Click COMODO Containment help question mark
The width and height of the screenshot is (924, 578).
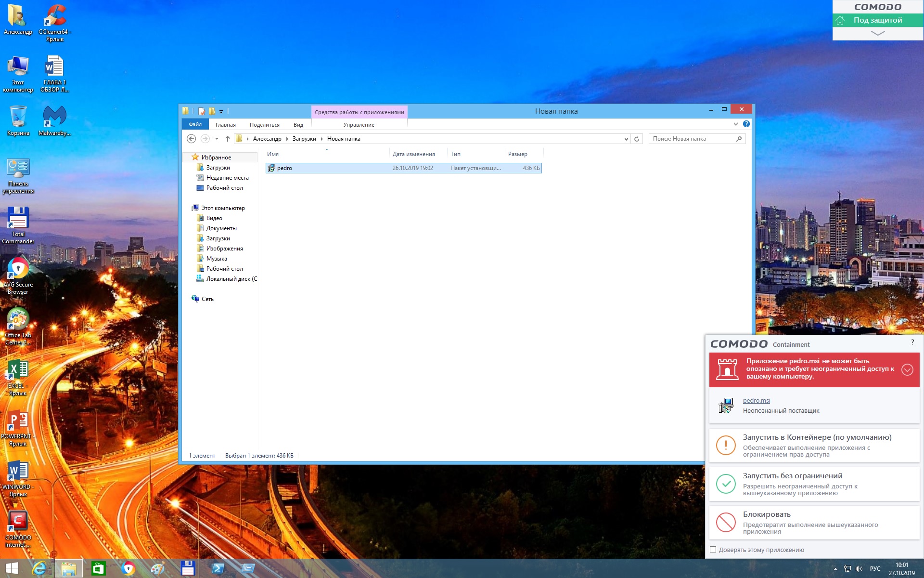tap(912, 342)
